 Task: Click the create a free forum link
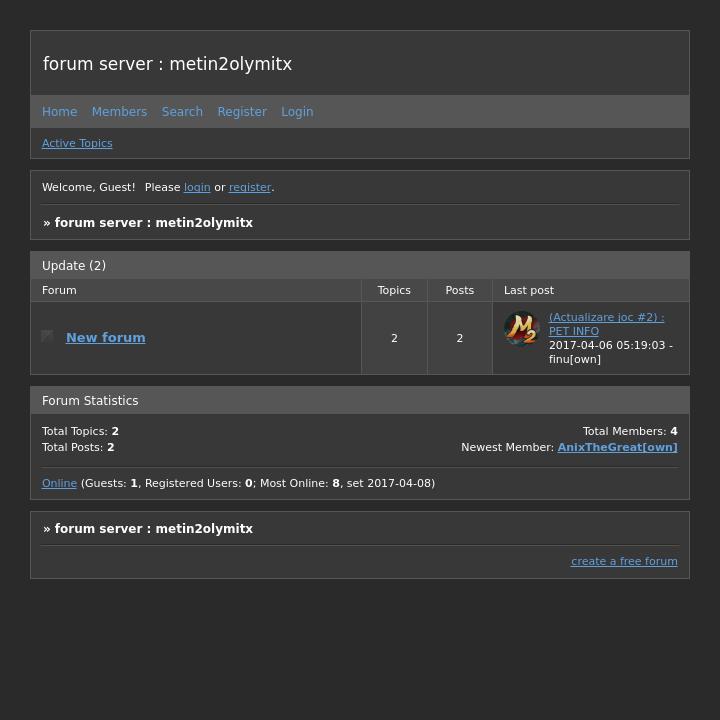624,561
